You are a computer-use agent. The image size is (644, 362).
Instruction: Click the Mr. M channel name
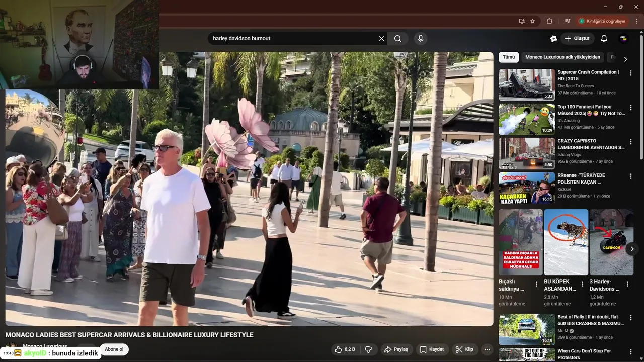click(x=562, y=331)
